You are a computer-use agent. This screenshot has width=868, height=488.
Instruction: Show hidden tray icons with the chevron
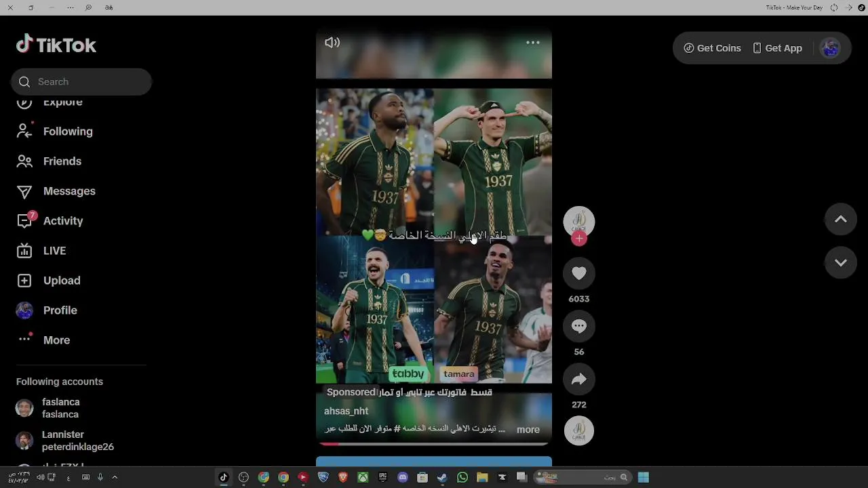(x=115, y=477)
